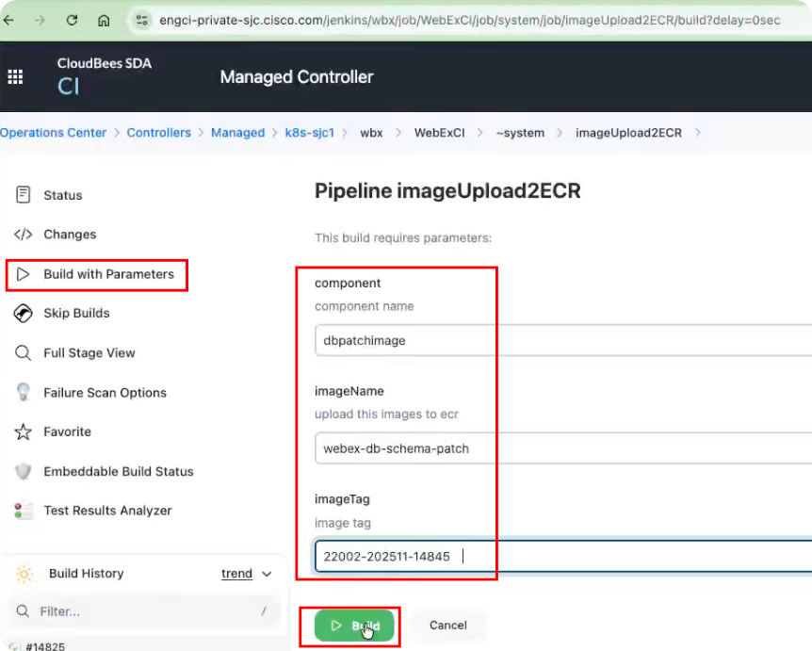Expand chevron after k8s-sjc1 breadcrumb
The height and width of the screenshot is (651, 812).
(x=346, y=133)
